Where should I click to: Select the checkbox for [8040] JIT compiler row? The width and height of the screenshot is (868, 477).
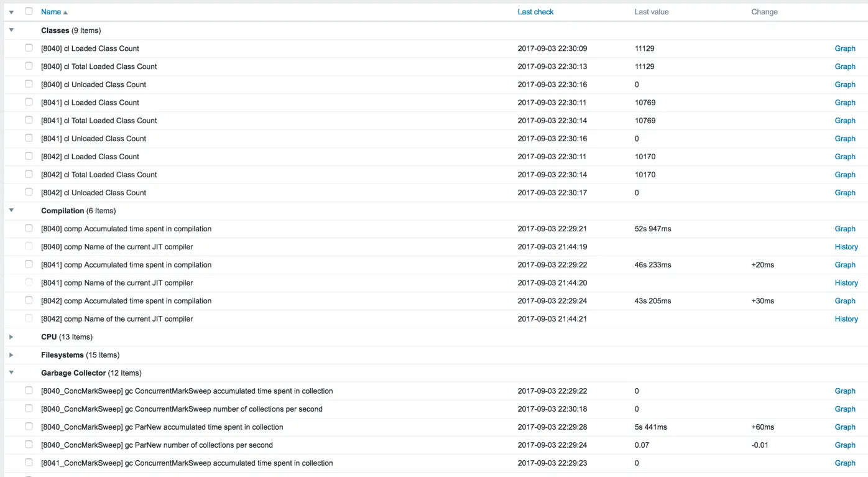point(28,246)
